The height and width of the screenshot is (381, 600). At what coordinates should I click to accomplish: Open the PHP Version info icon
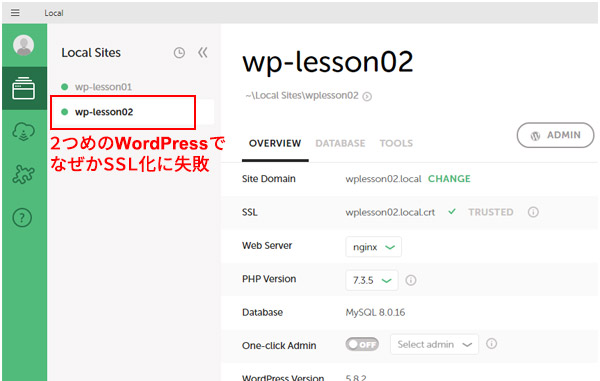411,280
